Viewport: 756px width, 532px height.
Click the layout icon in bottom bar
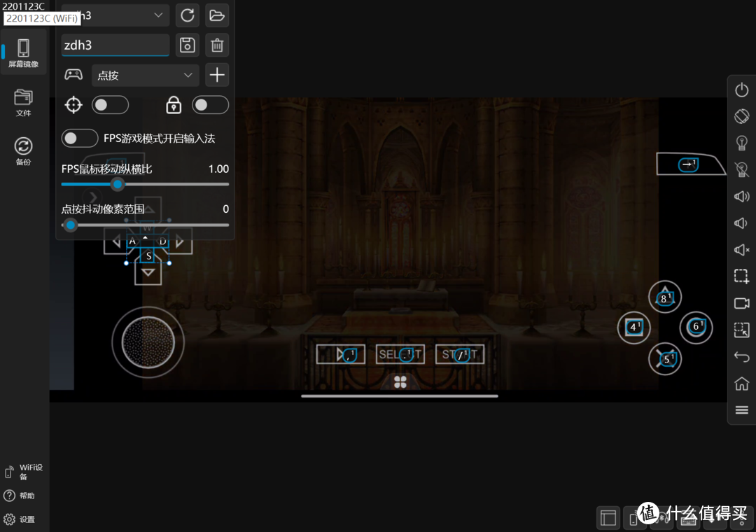[x=608, y=519]
